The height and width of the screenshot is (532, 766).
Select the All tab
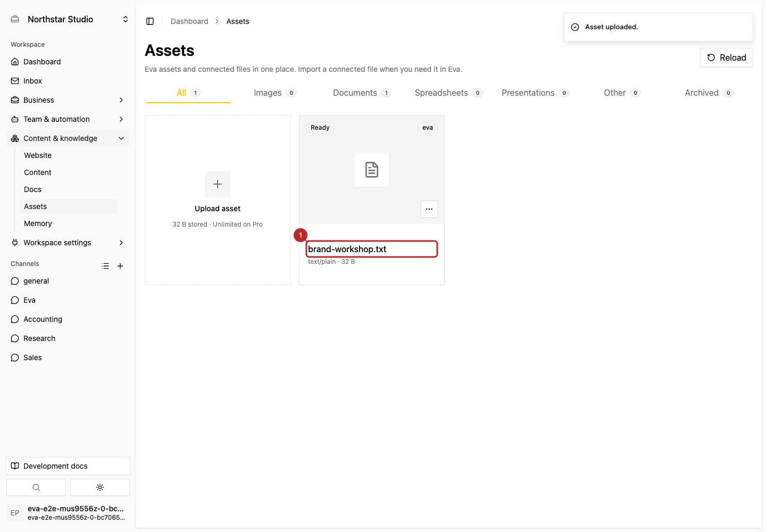tap(188, 93)
